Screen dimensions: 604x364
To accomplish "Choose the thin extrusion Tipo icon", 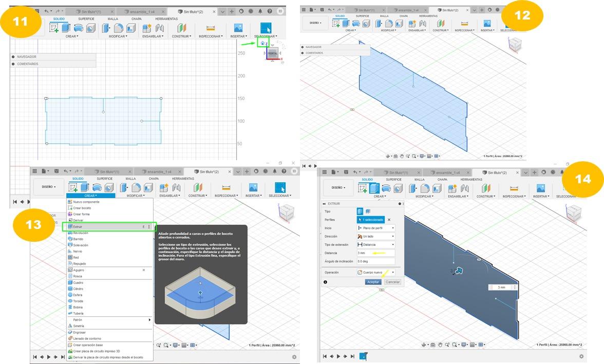I will 368,211.
